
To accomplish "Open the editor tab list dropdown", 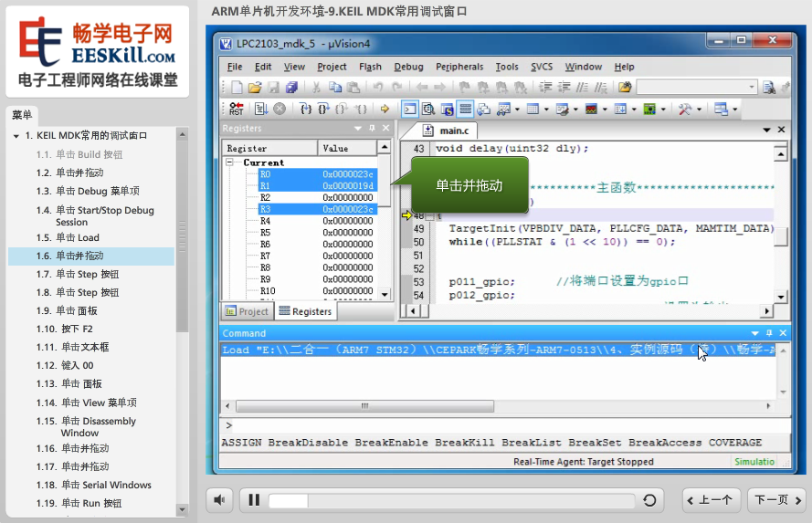I will point(767,130).
